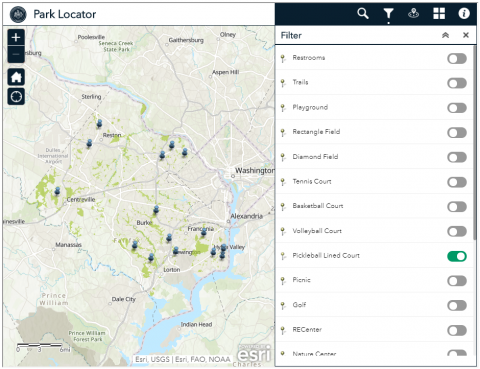Zoom in on the map
480x369 pixels.
(x=16, y=37)
